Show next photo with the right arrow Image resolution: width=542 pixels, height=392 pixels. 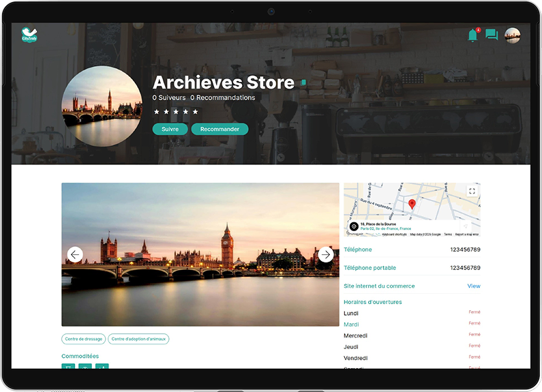click(x=326, y=255)
